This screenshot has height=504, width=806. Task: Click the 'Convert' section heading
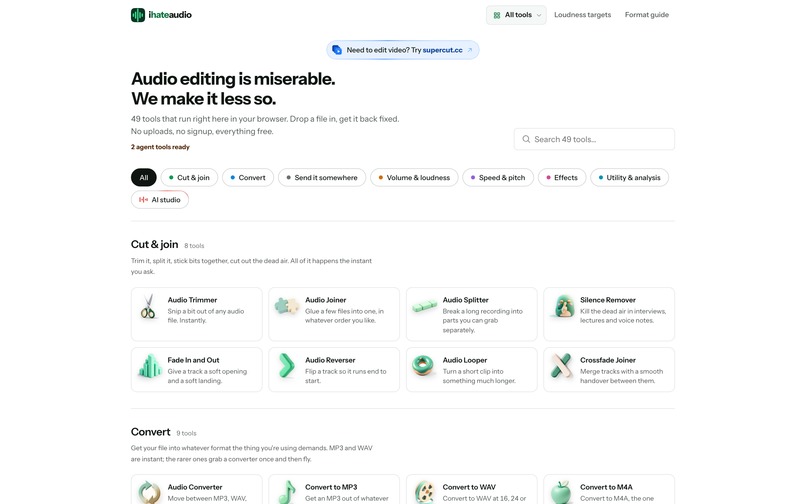(150, 432)
